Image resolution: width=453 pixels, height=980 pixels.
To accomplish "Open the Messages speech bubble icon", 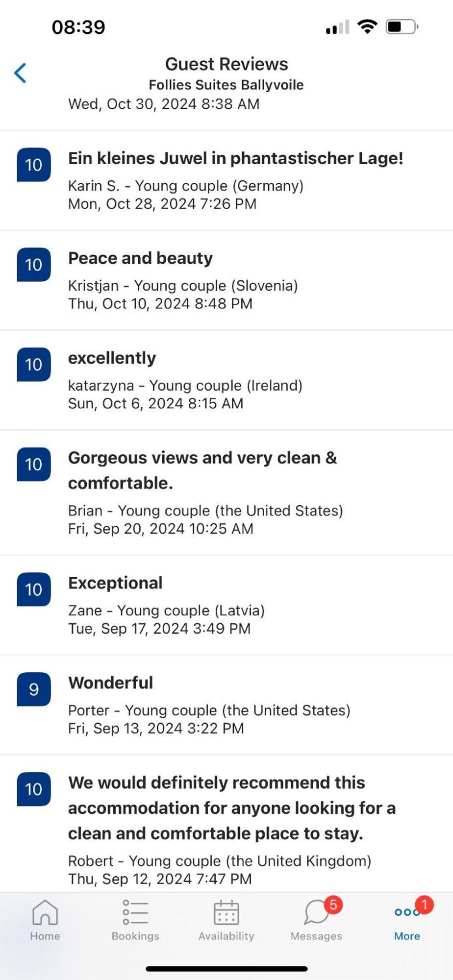I will click(x=316, y=912).
